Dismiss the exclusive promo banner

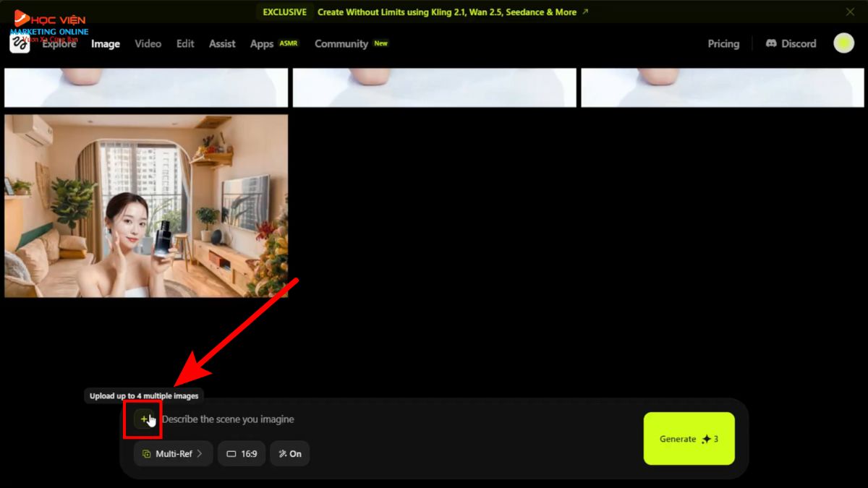click(x=850, y=12)
